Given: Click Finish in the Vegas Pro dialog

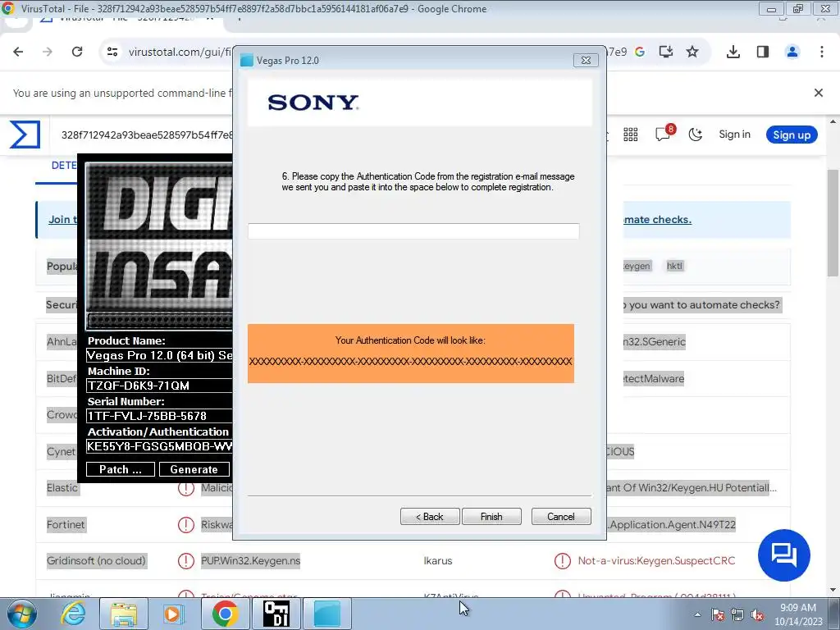Looking at the screenshot, I should (x=491, y=517).
